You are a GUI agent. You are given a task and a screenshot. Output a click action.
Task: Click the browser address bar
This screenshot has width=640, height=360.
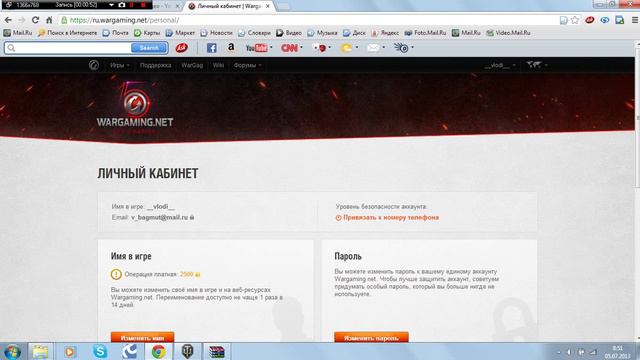[x=308, y=20]
